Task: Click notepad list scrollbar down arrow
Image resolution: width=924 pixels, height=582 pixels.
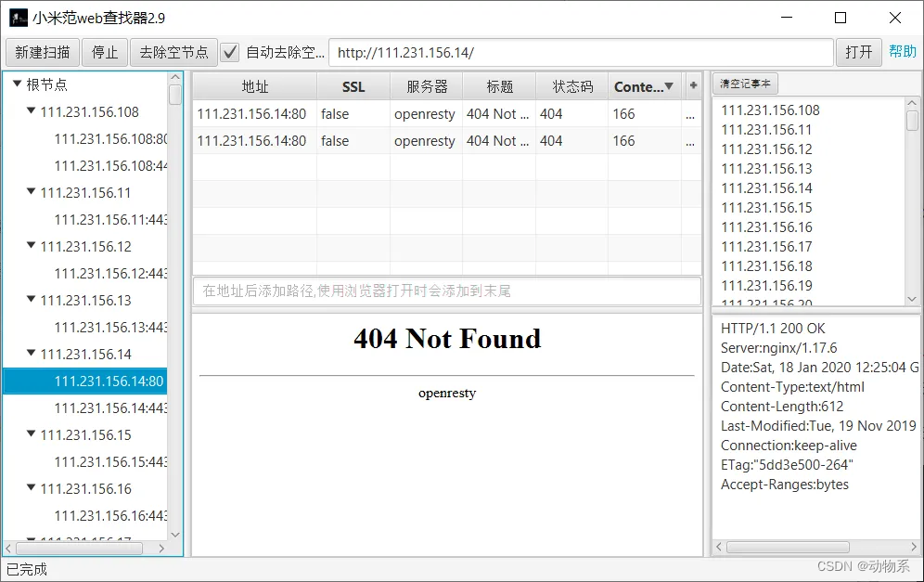Action: 912,299
